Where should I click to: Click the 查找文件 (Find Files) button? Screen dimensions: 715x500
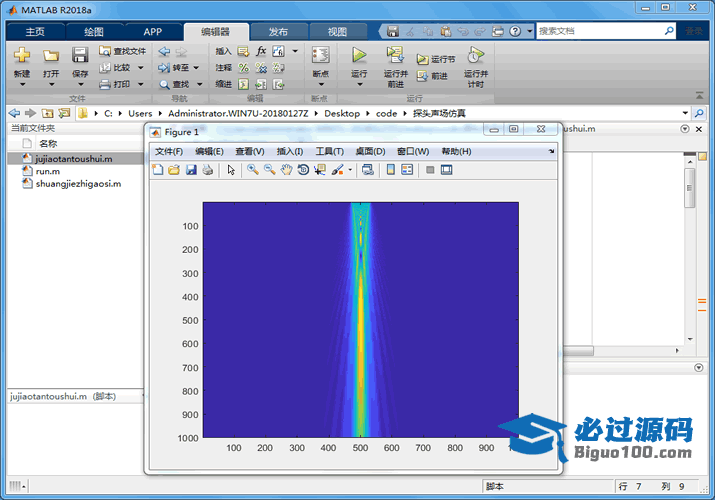point(122,51)
